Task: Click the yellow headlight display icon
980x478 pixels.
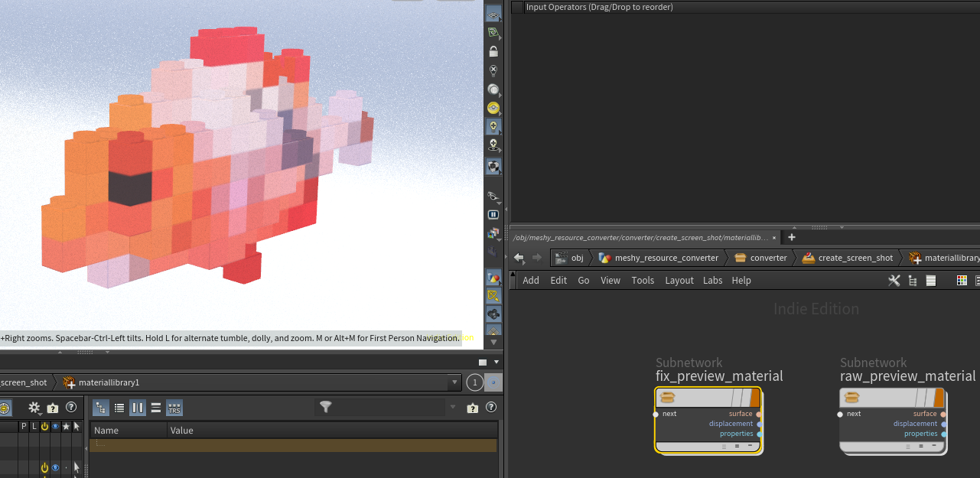Action: (493, 108)
